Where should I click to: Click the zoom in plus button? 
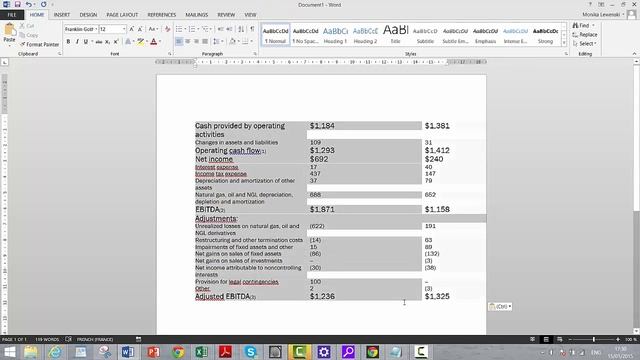tap(618, 340)
